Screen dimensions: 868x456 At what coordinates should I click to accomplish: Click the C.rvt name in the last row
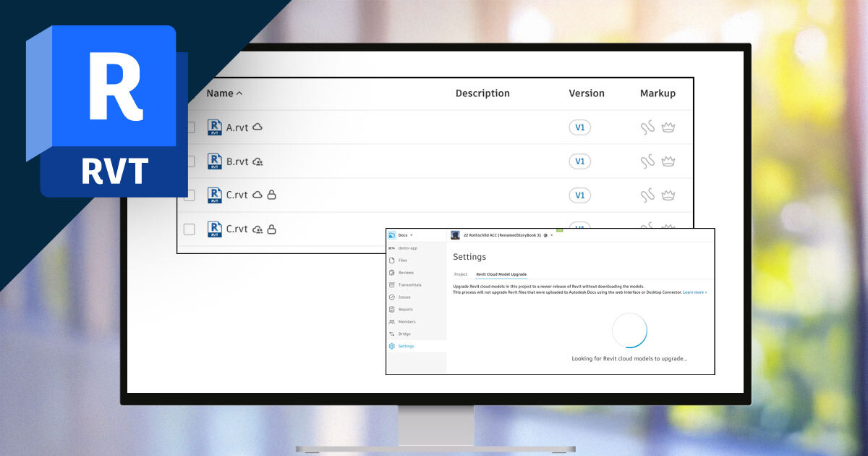[237, 229]
